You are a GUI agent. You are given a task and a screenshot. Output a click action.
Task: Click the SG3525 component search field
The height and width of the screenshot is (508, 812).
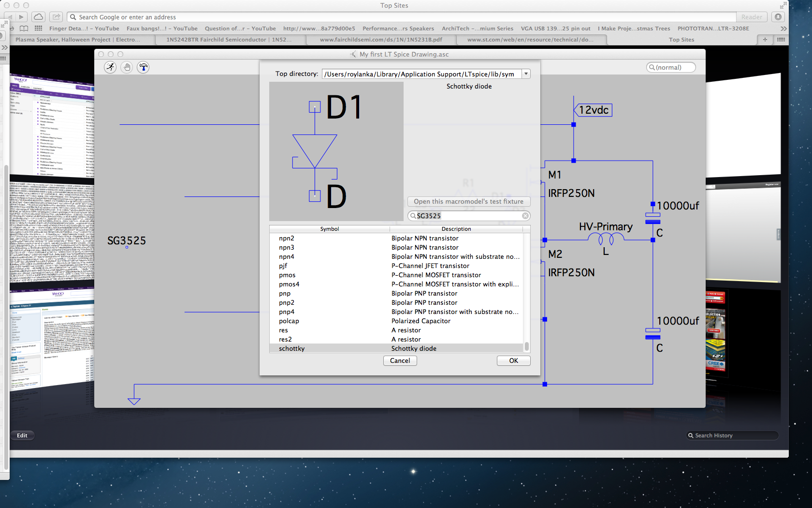coord(468,216)
